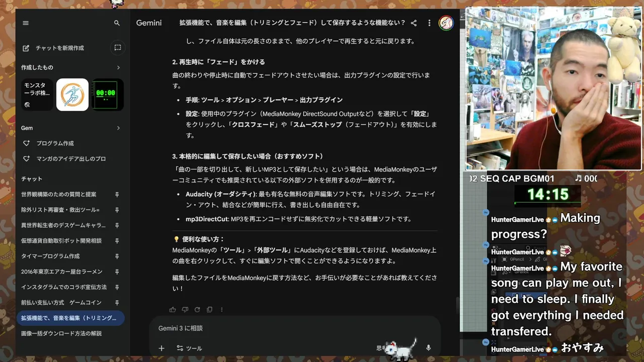Open chat 前払い支払い方式 ゲームコイン
Image resolution: width=644 pixels, height=362 pixels.
tap(61, 303)
